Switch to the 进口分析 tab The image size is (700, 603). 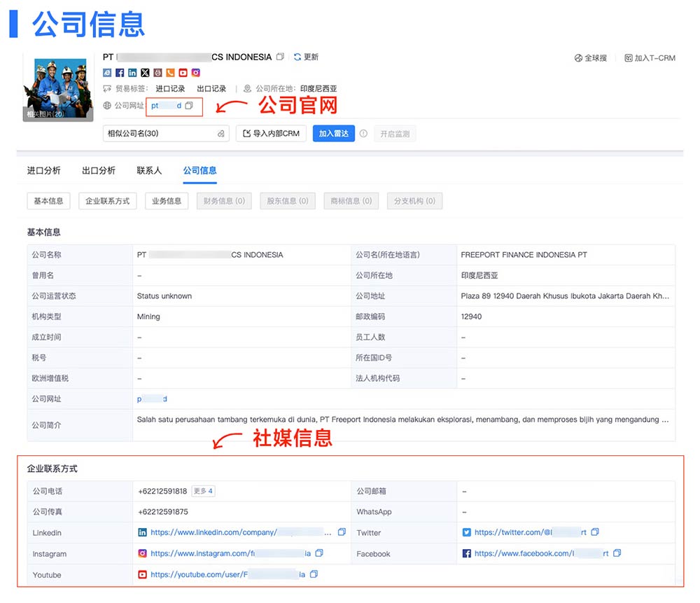pyautogui.click(x=43, y=170)
